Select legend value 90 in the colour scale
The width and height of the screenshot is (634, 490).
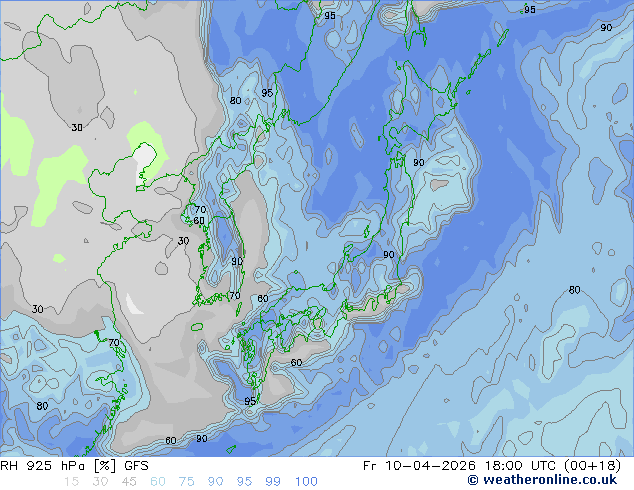click(x=215, y=482)
